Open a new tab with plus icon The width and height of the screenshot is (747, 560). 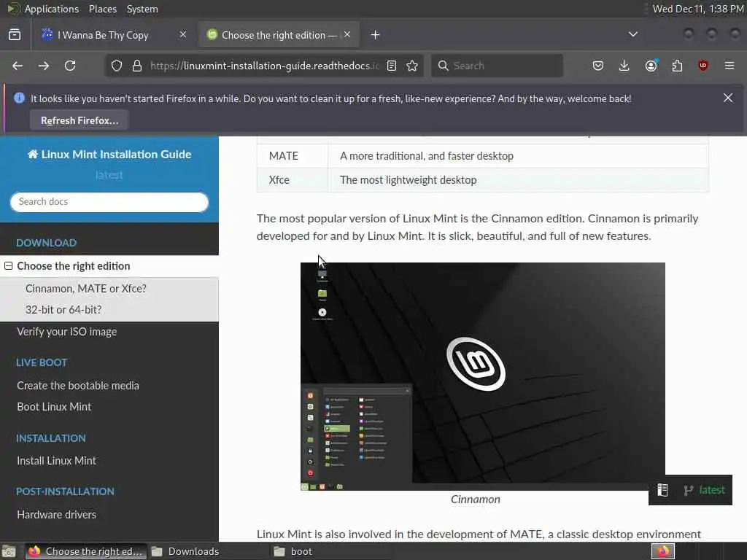pos(376,35)
